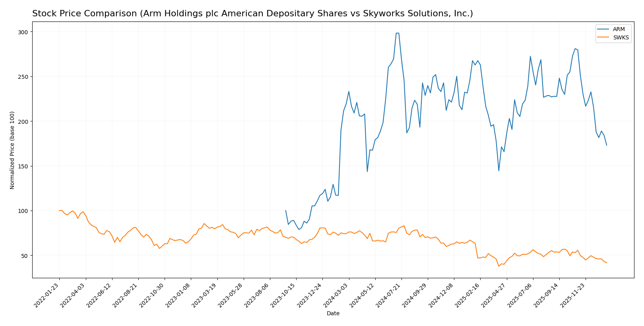Viewport: 644px width, 326px height.
Task: Click the ARM legend label
Action: tap(619, 29)
